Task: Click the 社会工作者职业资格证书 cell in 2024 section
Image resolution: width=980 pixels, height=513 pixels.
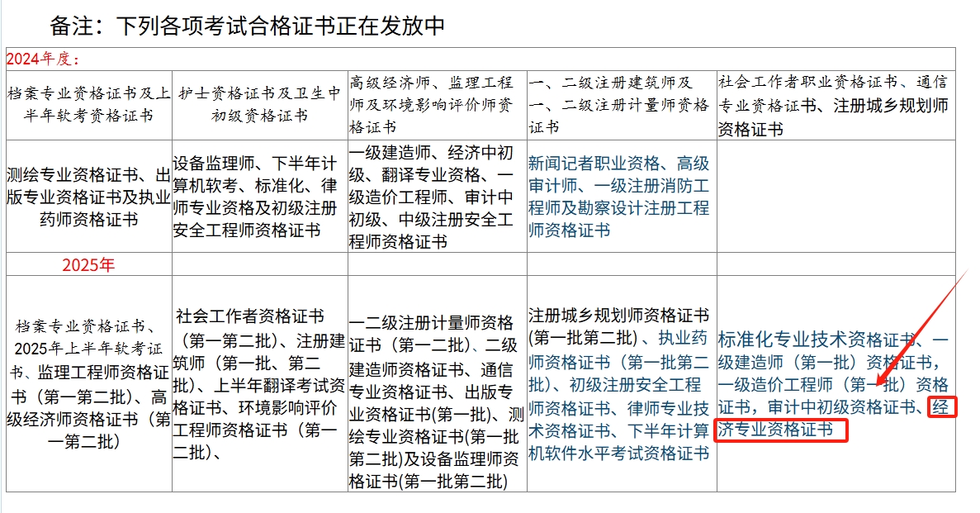Action: click(x=832, y=104)
